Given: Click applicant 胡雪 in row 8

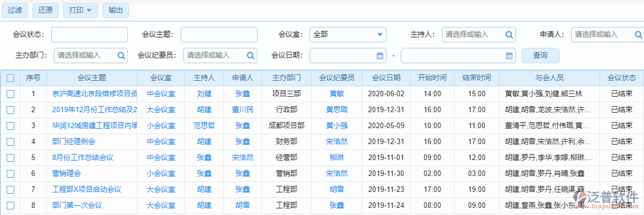Looking at the screenshot, I should pos(243,206).
